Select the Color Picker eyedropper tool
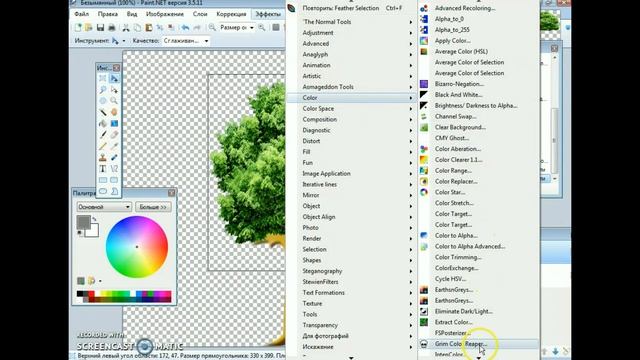640x360 pixels. (114, 146)
